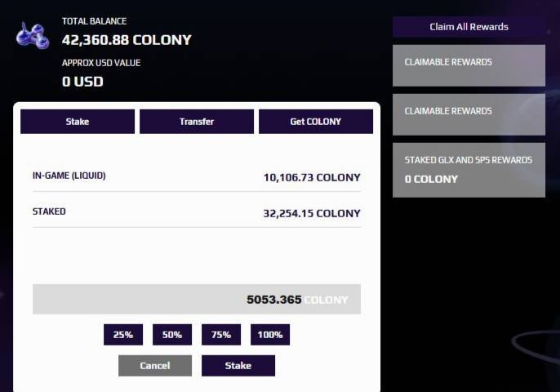This screenshot has width=560, height=392.
Task: Click the 0 COLONY rewards value
Action: pos(431,179)
